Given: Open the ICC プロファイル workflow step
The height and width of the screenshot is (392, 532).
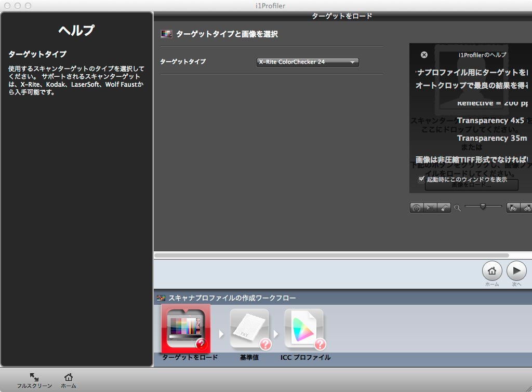Looking at the screenshot, I should (304, 329).
